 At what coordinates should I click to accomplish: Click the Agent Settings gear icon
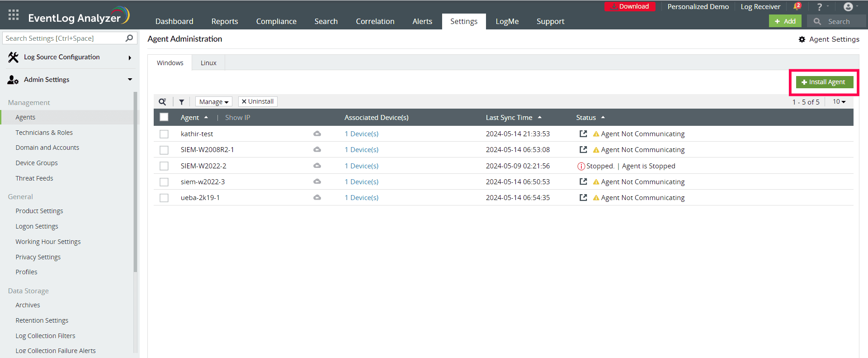pos(802,39)
